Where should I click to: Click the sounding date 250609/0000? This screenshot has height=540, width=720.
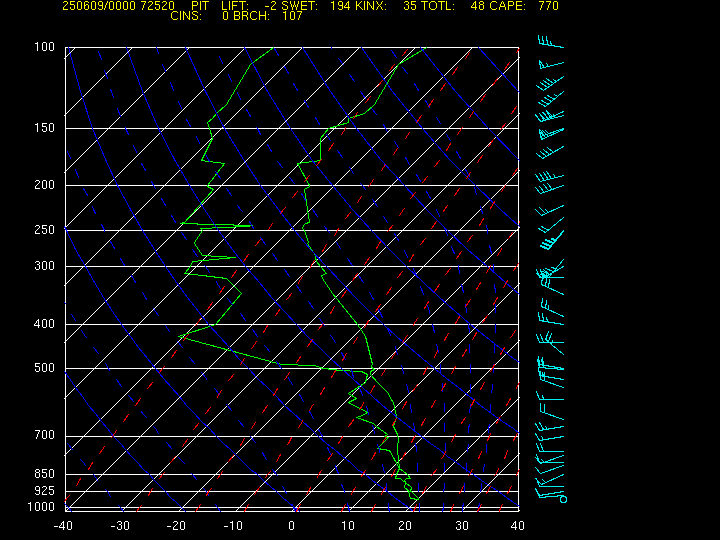99,6
